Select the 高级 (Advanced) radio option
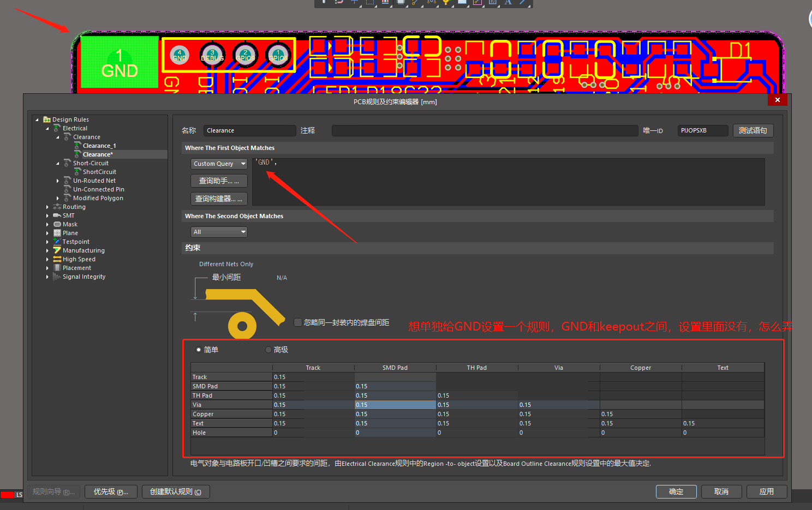The image size is (812, 510). (x=268, y=350)
